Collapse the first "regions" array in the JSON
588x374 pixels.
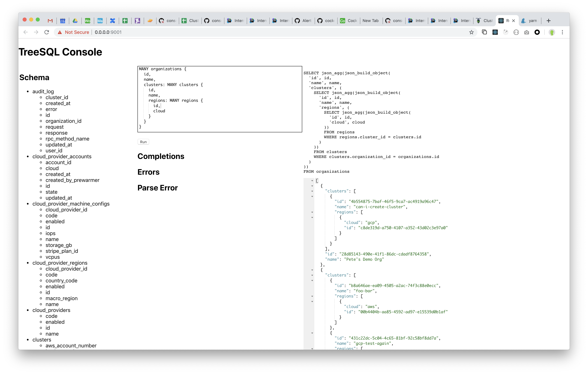(x=312, y=212)
